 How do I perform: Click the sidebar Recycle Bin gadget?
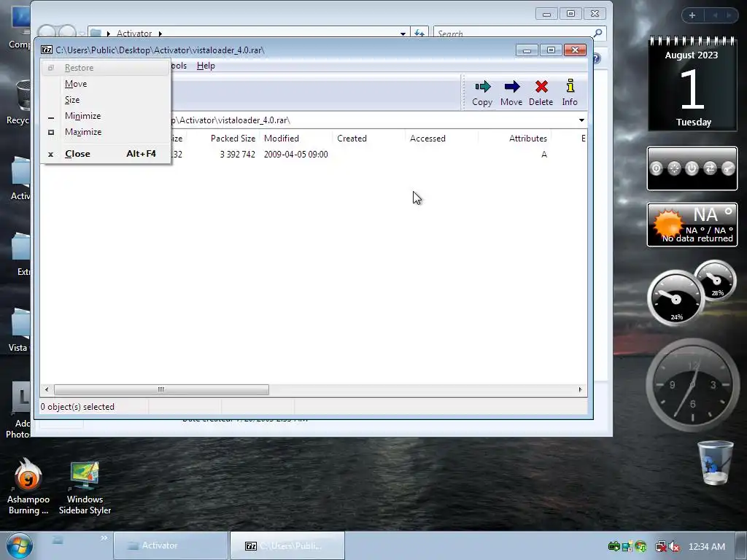click(715, 462)
